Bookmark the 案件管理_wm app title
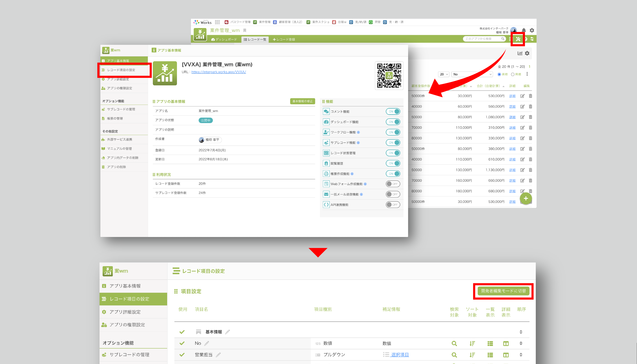Image resolution: width=637 pixels, height=364 pixels. pos(245,31)
